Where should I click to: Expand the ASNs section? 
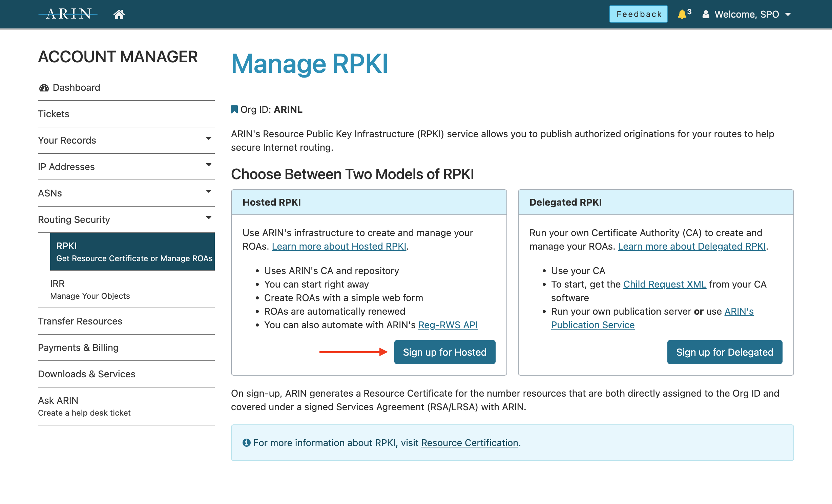[x=126, y=193]
